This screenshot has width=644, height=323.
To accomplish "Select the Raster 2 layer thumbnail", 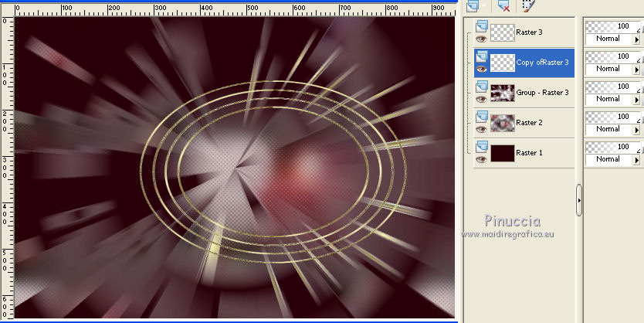I will (x=502, y=123).
